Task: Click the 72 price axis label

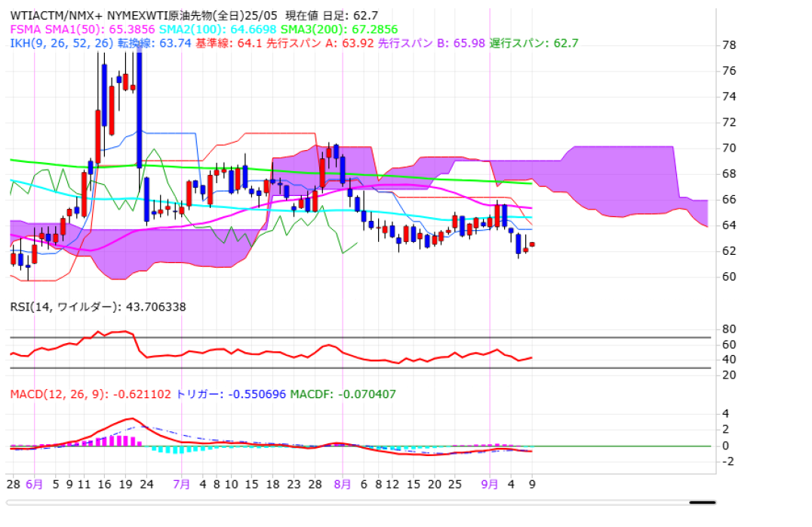Action: tap(729, 123)
